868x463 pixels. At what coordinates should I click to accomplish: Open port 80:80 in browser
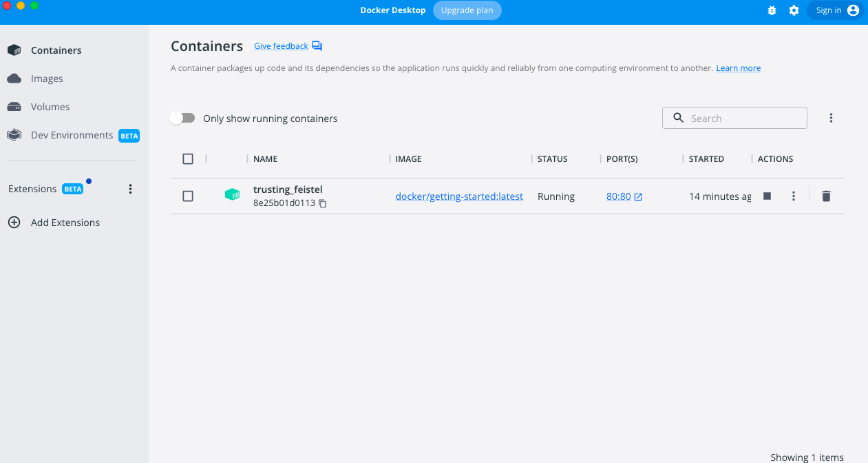[x=624, y=196]
